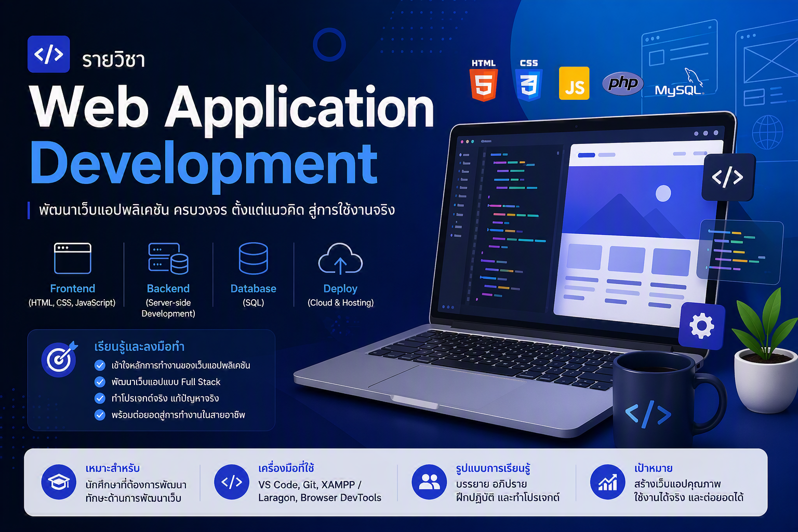The height and width of the screenshot is (532, 798).
Task: Click the text "(Server-side Development)"
Action: [x=168, y=308]
